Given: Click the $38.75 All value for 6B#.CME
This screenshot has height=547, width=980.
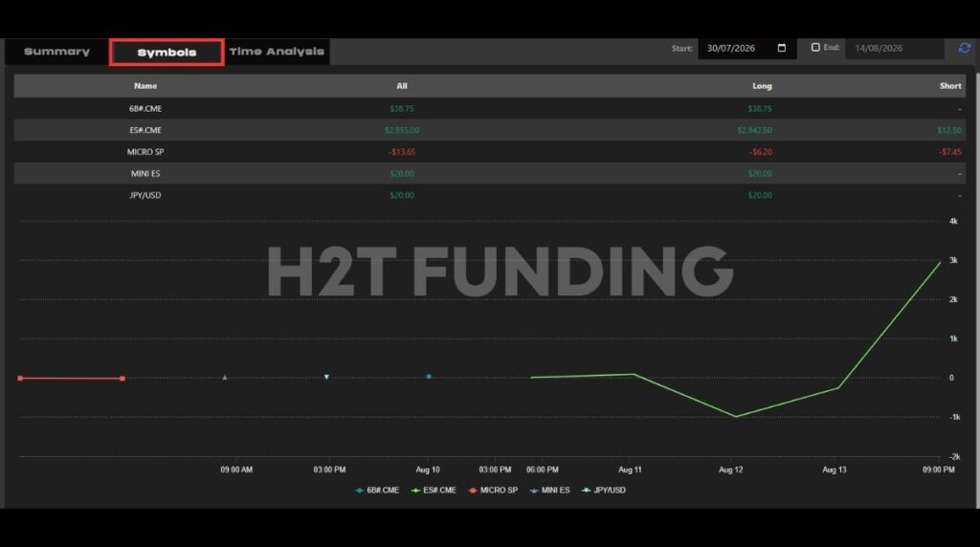Looking at the screenshot, I should (402, 109).
